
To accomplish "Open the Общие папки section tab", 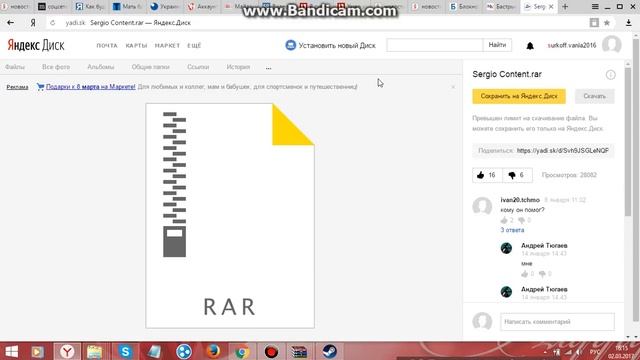I will pos(151,67).
